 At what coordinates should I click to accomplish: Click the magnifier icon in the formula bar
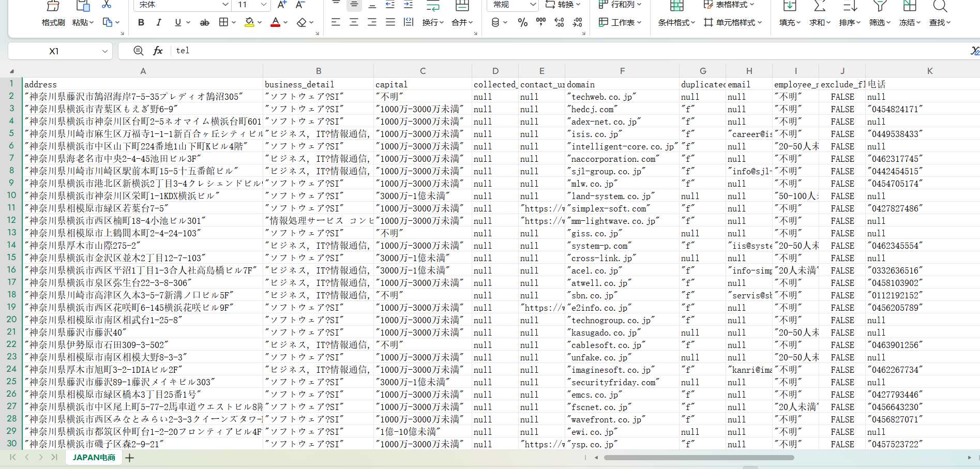pyautogui.click(x=138, y=51)
